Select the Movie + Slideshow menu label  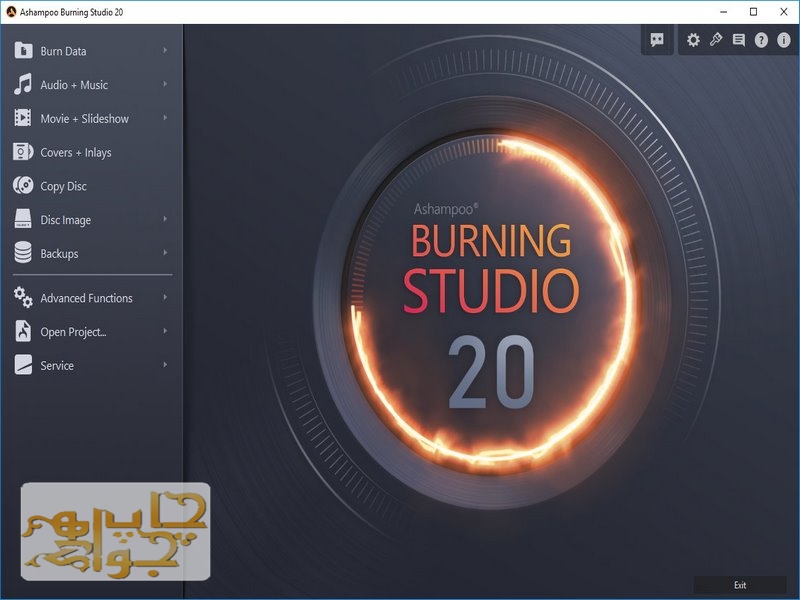85,118
